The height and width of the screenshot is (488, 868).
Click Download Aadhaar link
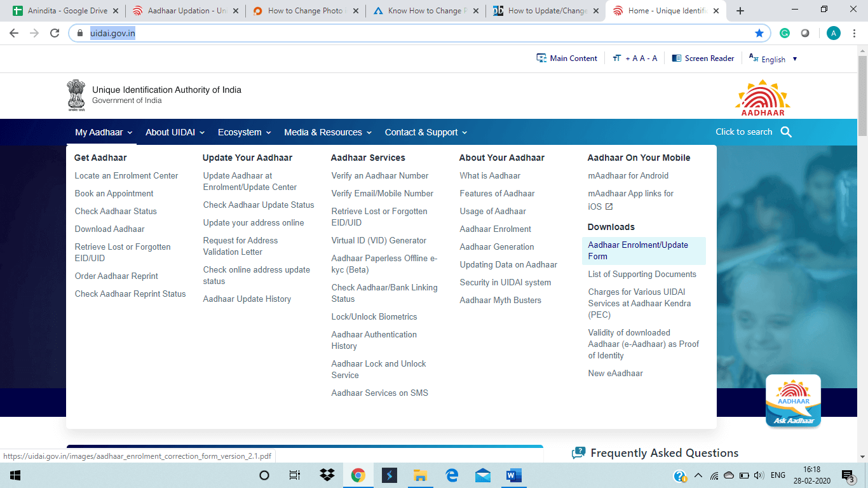109,229
